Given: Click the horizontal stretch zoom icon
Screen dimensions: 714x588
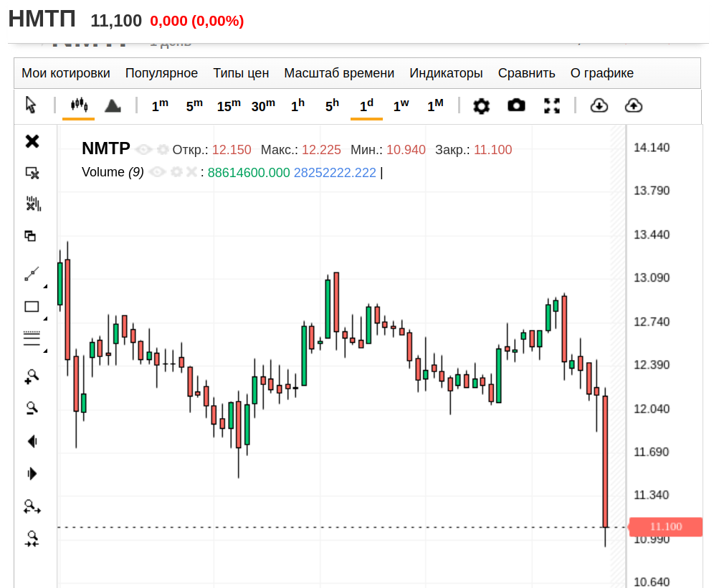Looking at the screenshot, I should [x=32, y=506].
